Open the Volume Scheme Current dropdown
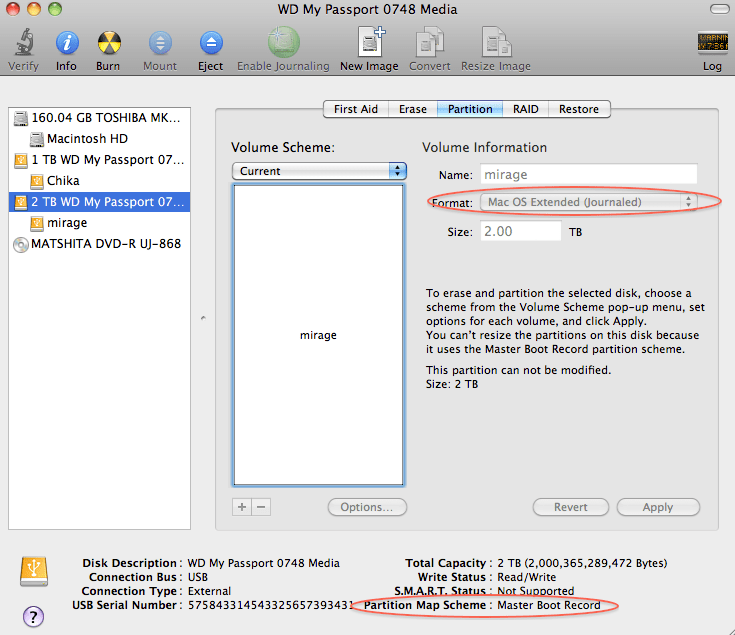The width and height of the screenshot is (735, 635). coord(319,171)
